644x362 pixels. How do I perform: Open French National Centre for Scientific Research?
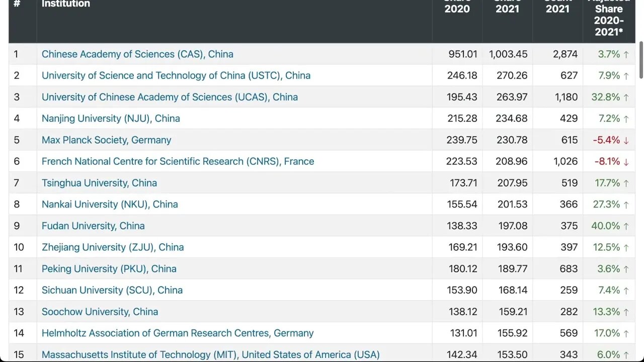[178, 161]
